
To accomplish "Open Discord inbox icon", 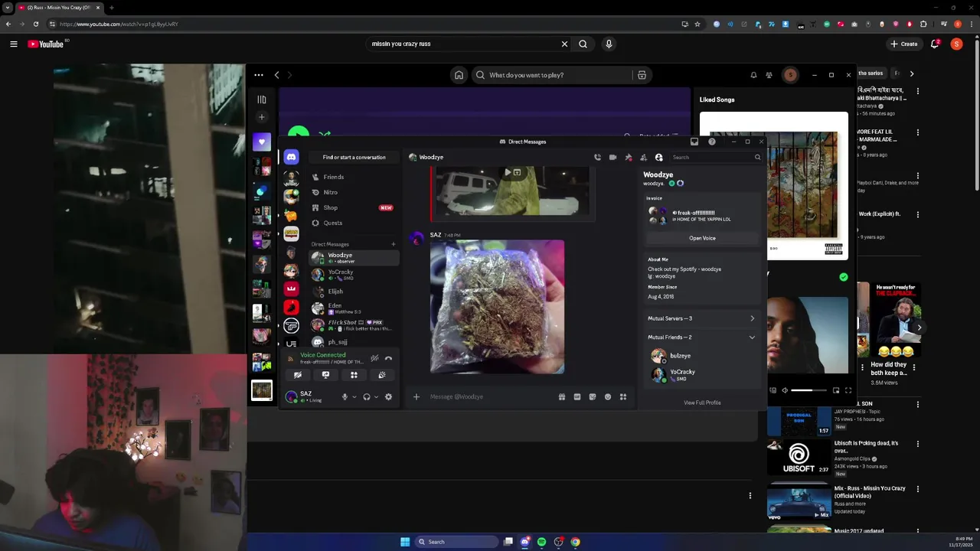I will click(694, 142).
